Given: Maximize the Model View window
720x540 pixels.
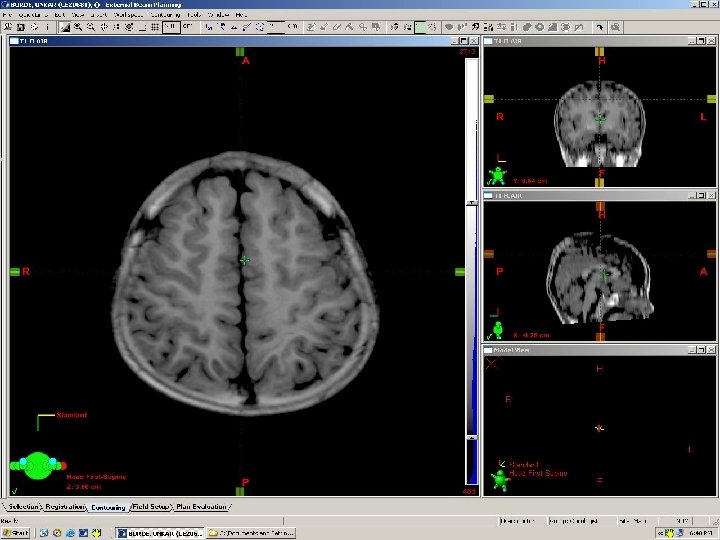Looking at the screenshot, I should [702, 350].
